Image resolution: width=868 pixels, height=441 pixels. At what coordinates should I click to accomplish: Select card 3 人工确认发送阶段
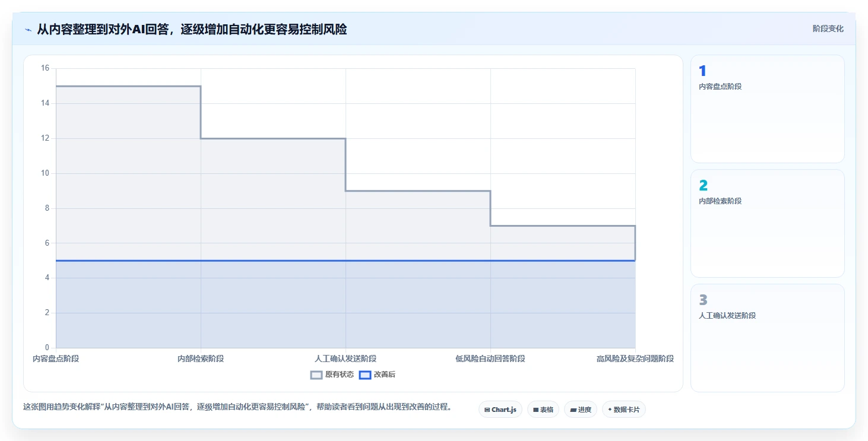click(768, 338)
